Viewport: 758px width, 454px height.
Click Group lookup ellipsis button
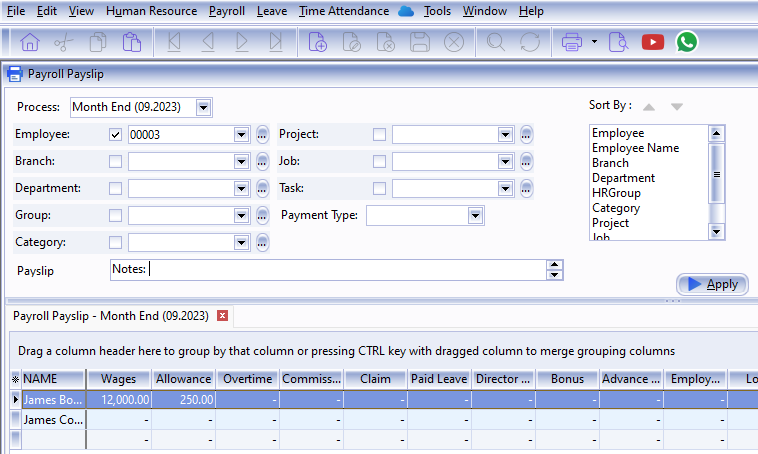tap(262, 216)
